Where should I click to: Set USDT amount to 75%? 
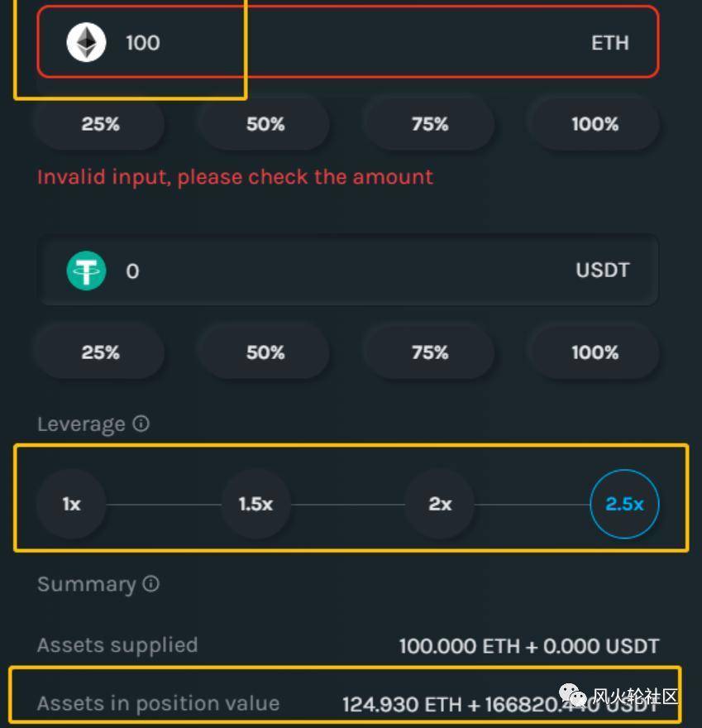click(x=430, y=352)
